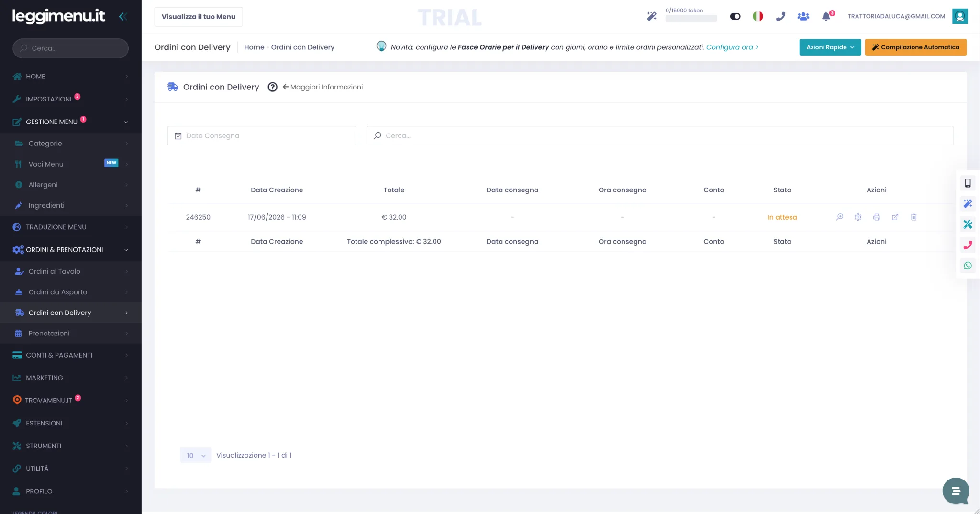
Task: Click the delivery truck icon in the card title
Action: coord(173,87)
